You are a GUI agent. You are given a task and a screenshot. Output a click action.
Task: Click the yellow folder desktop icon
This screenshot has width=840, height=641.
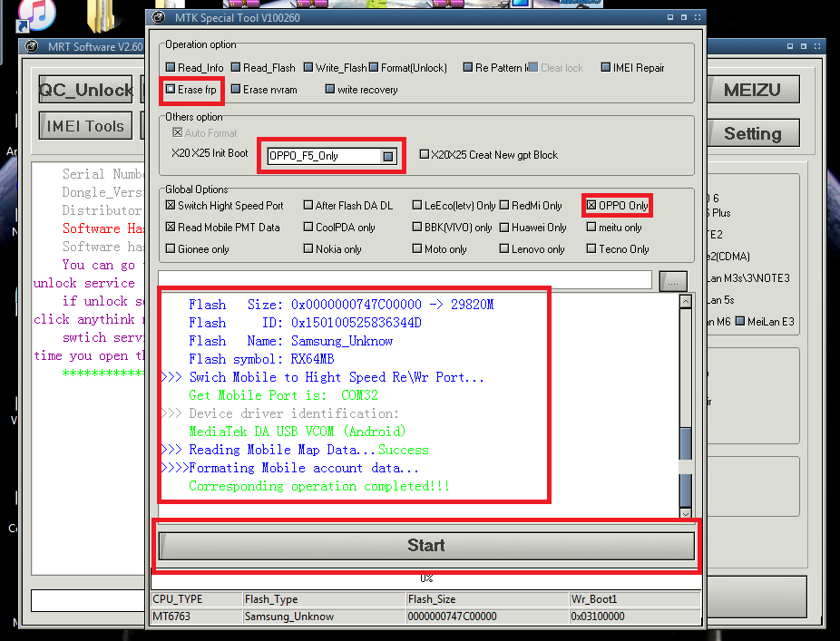(101, 15)
